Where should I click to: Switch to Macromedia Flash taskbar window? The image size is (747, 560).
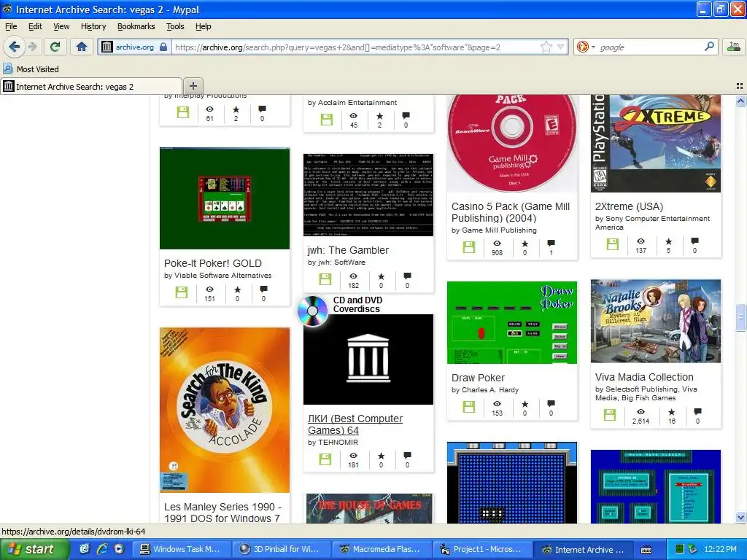381,549
